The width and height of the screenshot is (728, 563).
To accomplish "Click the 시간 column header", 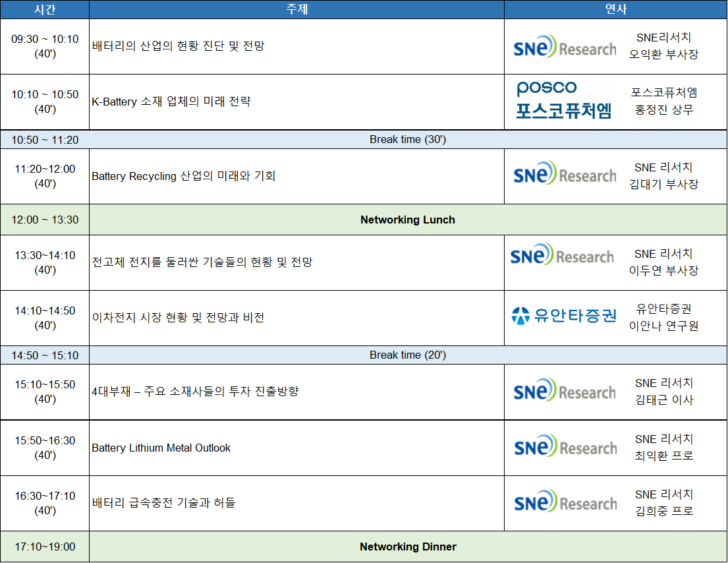I will pos(45,9).
